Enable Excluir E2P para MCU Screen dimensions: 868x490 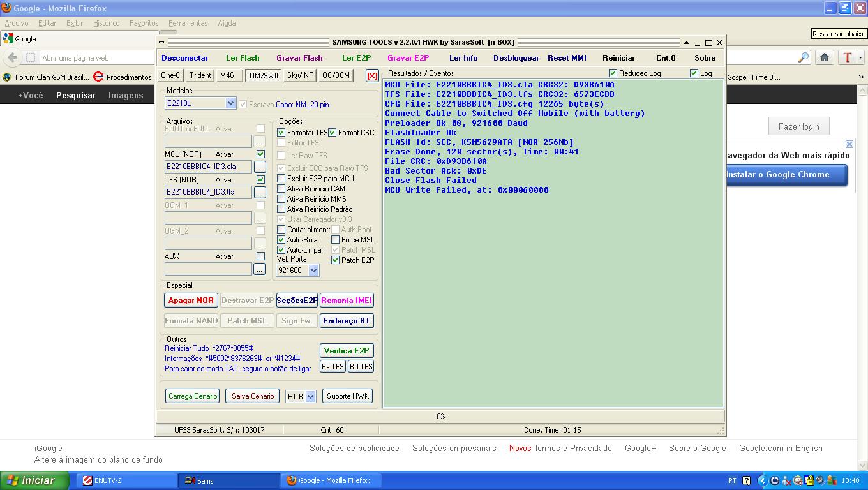click(281, 179)
